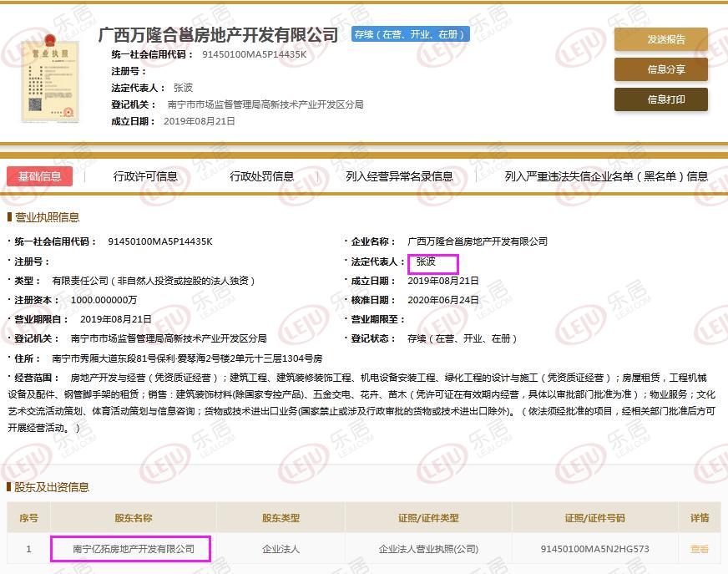This screenshot has width=728, height=574.
Task: Click the 信息打印 (Print Info) button
Action: click(660, 99)
